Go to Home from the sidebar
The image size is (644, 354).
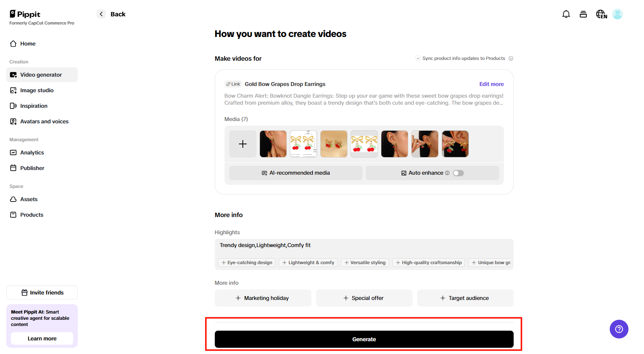click(x=27, y=44)
